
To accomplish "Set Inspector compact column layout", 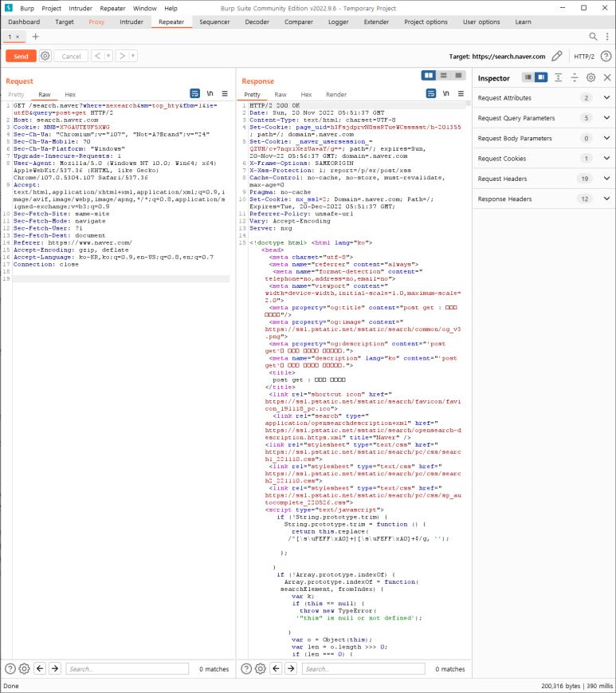I will click(x=528, y=77).
